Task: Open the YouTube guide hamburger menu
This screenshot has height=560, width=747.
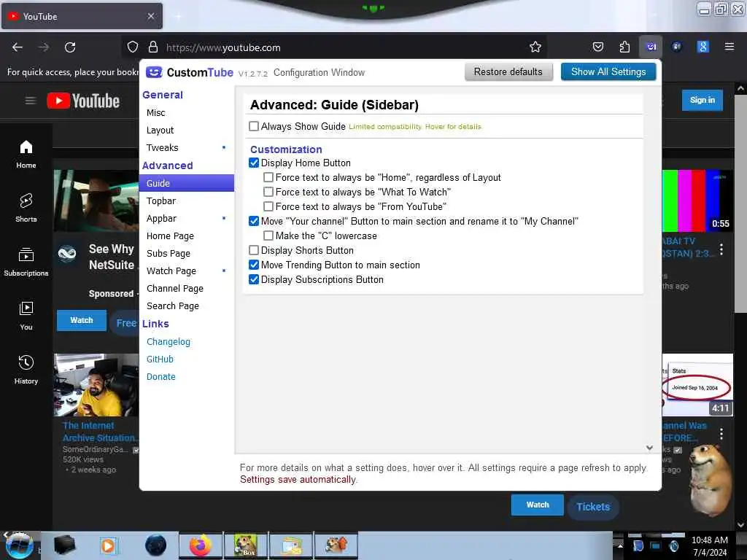Action: click(31, 101)
